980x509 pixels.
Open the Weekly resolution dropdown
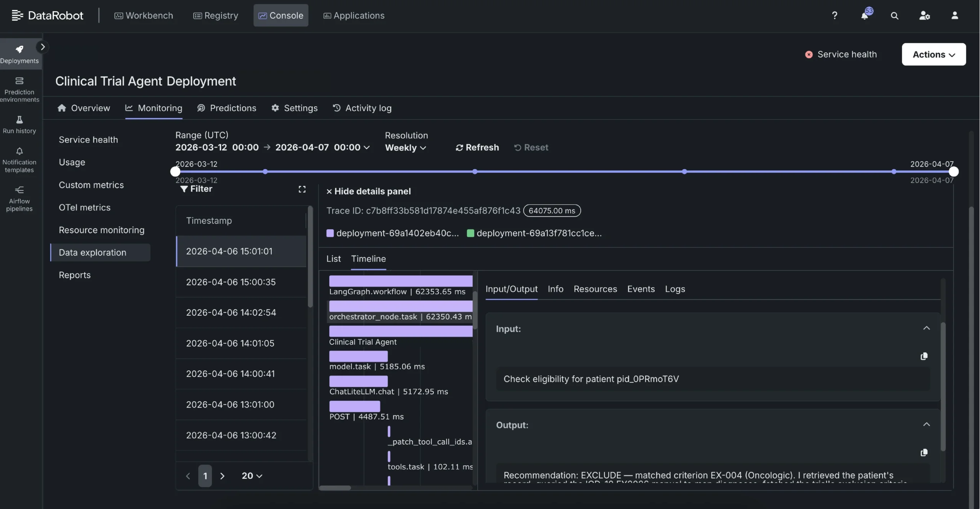[x=405, y=148]
